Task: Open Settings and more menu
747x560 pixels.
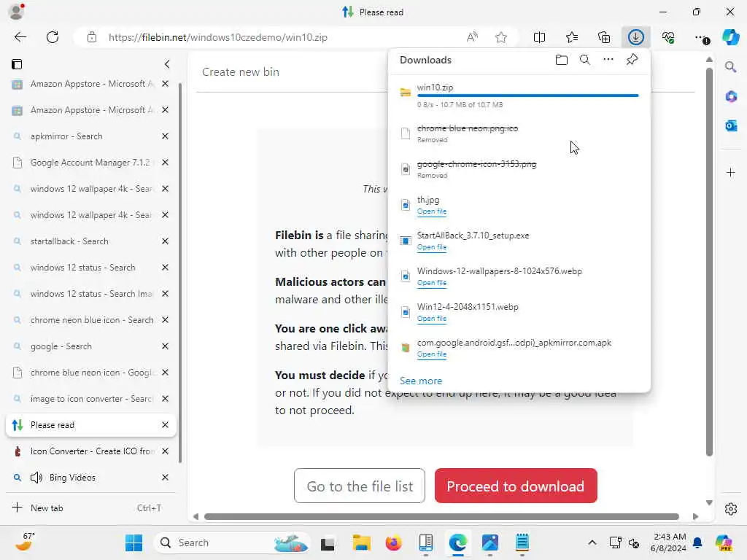Action: pos(701,37)
